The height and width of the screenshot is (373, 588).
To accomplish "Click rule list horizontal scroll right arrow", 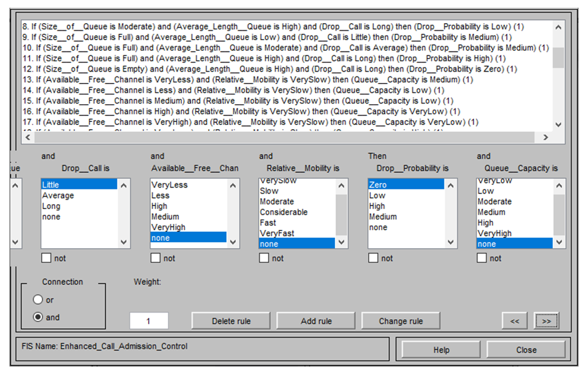I will click(x=545, y=137).
